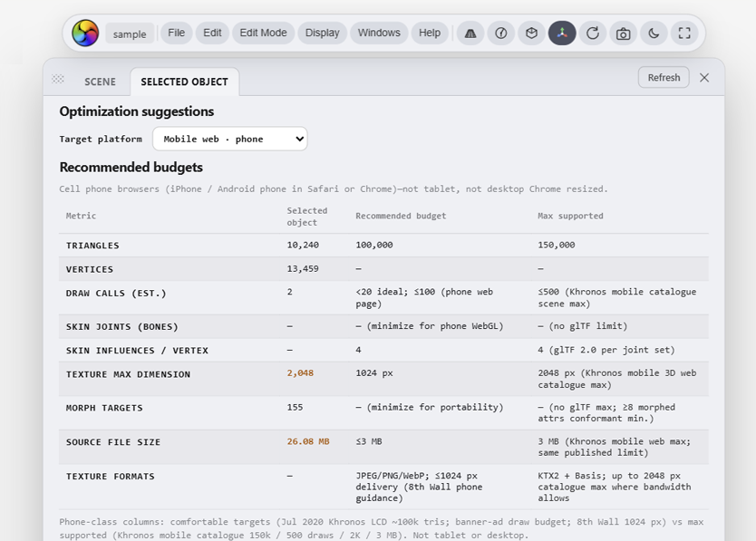Click the compass orientation icon

point(501,34)
